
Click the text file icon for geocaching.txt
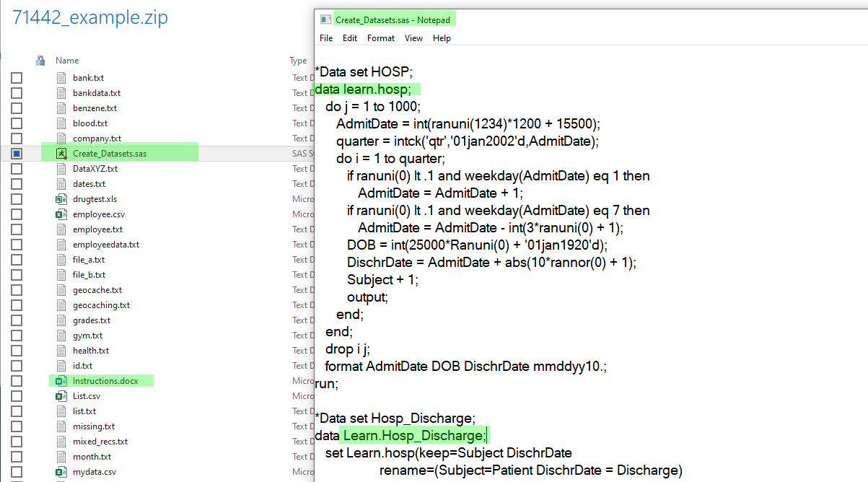63,304
